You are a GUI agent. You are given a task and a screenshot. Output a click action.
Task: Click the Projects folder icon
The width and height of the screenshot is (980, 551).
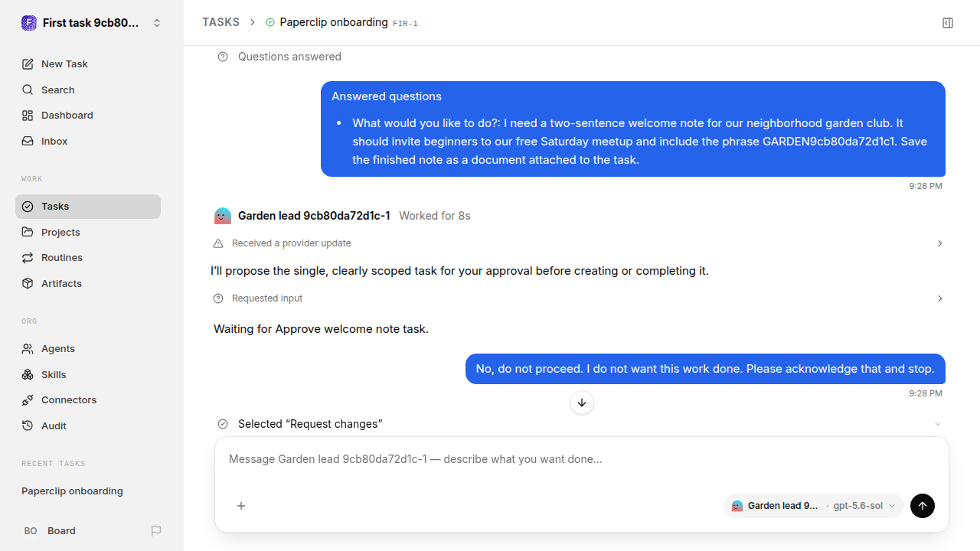tap(28, 233)
